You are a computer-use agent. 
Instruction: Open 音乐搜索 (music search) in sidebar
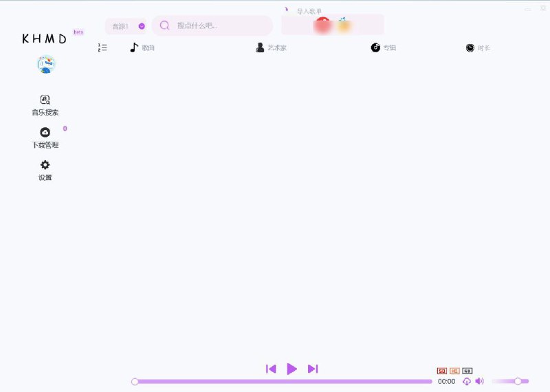click(x=45, y=105)
